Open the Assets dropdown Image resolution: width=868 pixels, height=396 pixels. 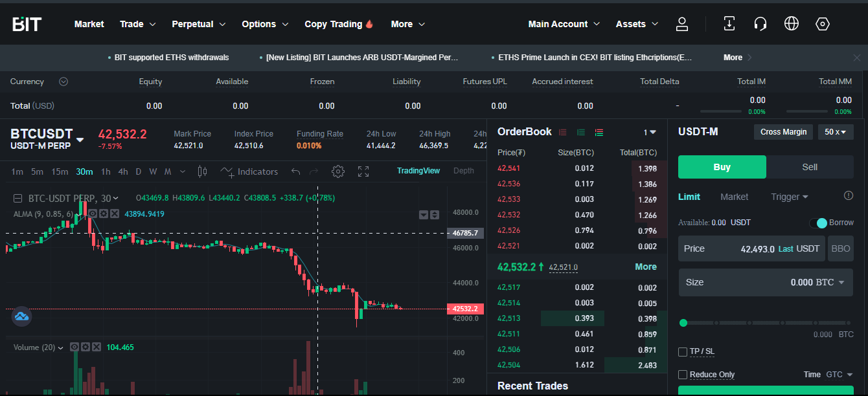coord(637,24)
